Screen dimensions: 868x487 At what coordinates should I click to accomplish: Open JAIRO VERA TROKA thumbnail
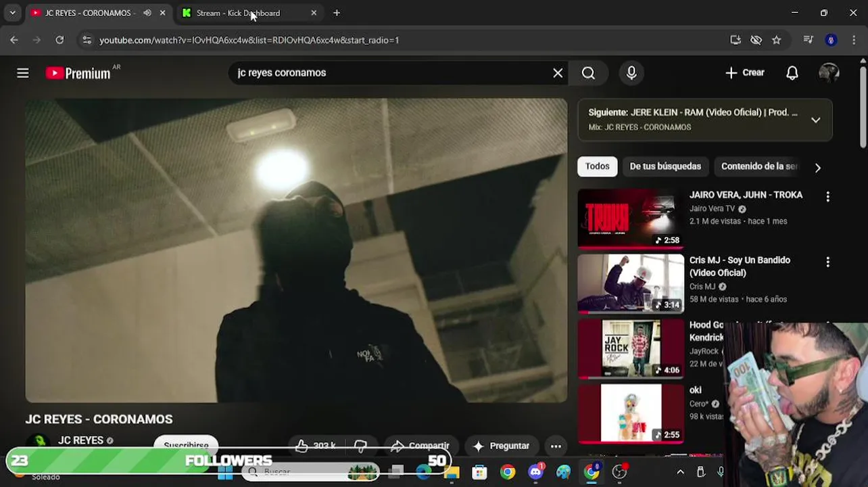(x=631, y=219)
